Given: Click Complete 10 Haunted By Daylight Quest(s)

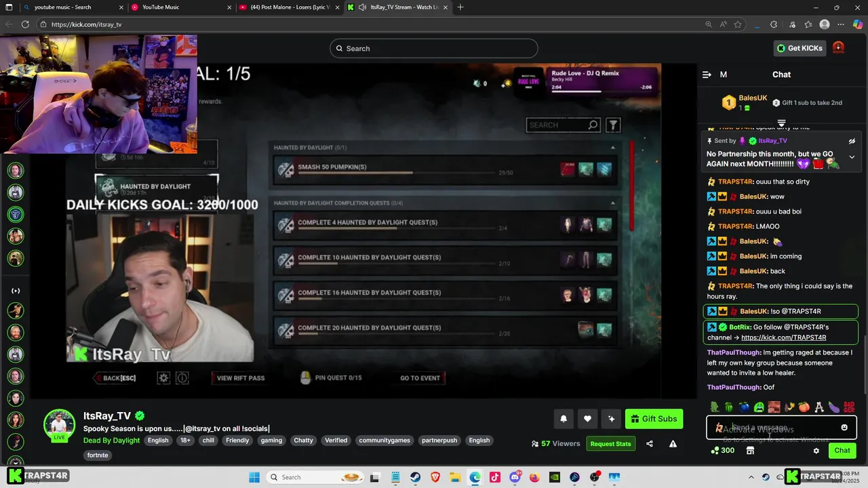Looking at the screenshot, I should pos(446,260).
